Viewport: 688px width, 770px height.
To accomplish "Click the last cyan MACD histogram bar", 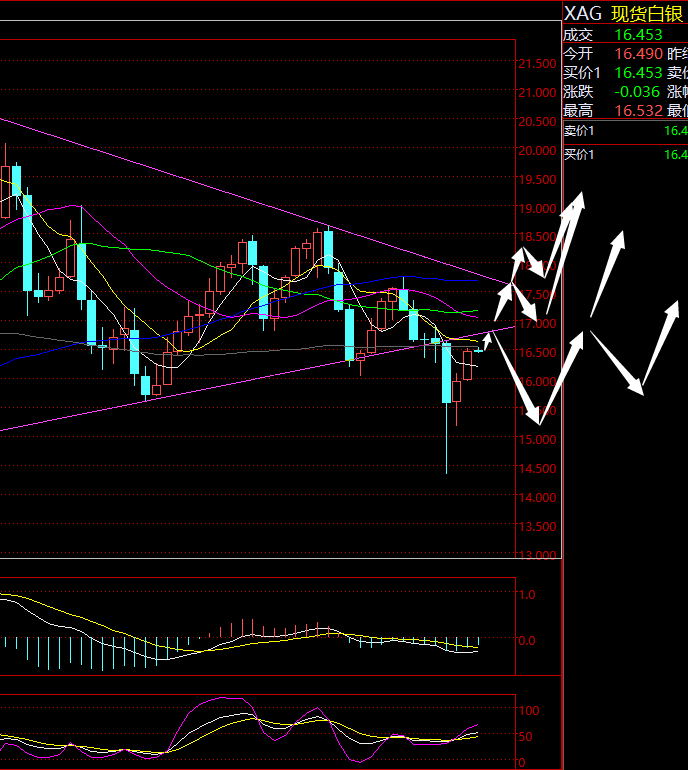I will click(x=478, y=641).
